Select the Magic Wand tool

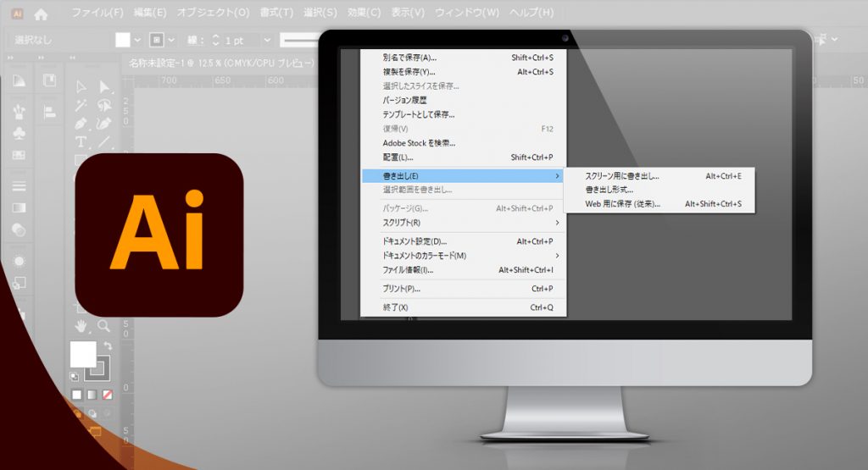click(x=81, y=105)
